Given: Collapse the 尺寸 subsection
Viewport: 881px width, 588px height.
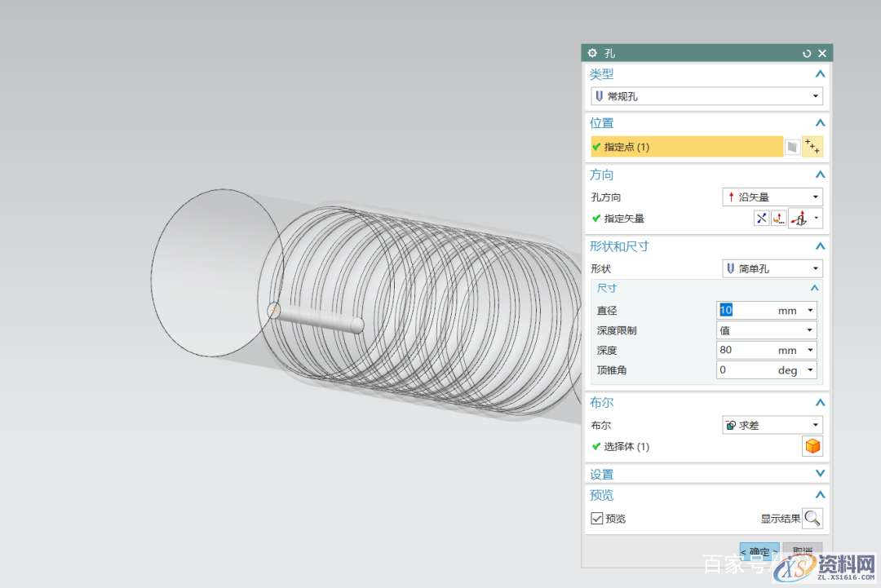Looking at the screenshot, I should coord(814,288).
